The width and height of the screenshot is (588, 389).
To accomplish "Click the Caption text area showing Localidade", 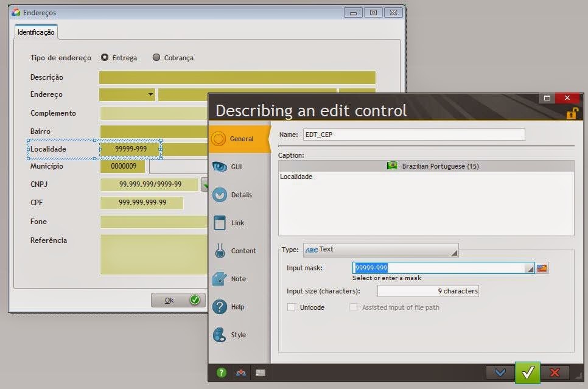I will click(x=426, y=204).
